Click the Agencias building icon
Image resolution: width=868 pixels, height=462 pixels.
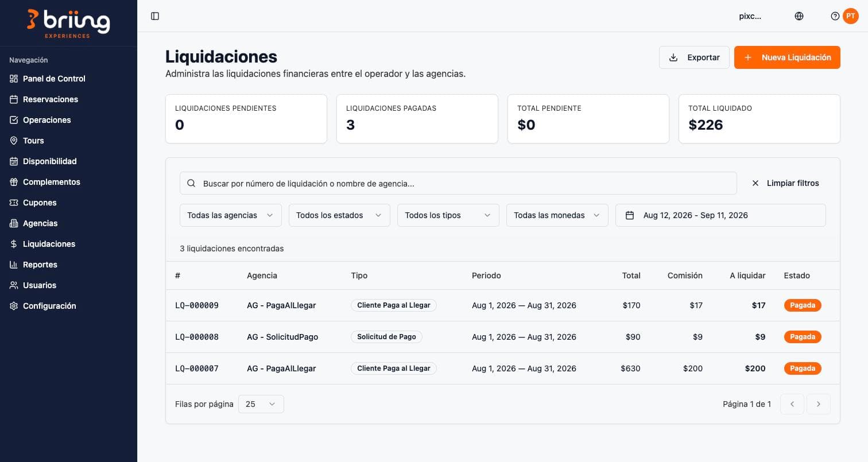tap(14, 223)
